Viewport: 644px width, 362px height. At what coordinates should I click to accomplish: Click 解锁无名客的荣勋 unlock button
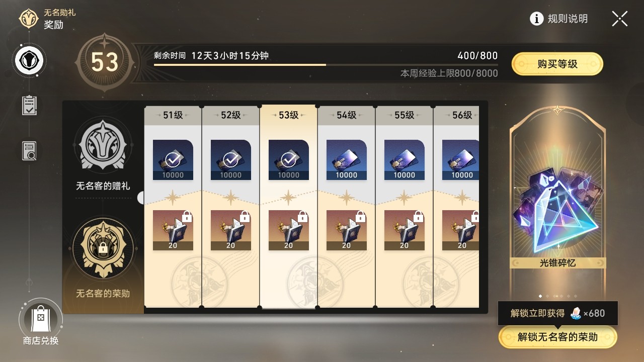557,337
